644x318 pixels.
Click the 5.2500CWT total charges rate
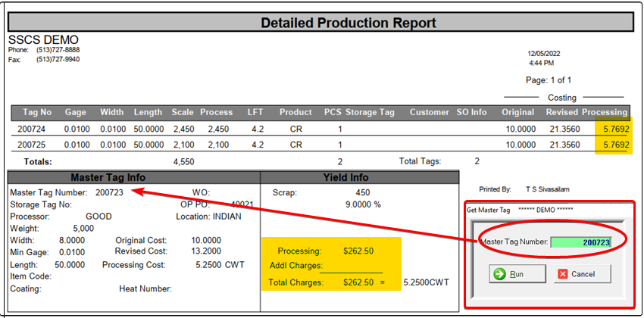(427, 282)
